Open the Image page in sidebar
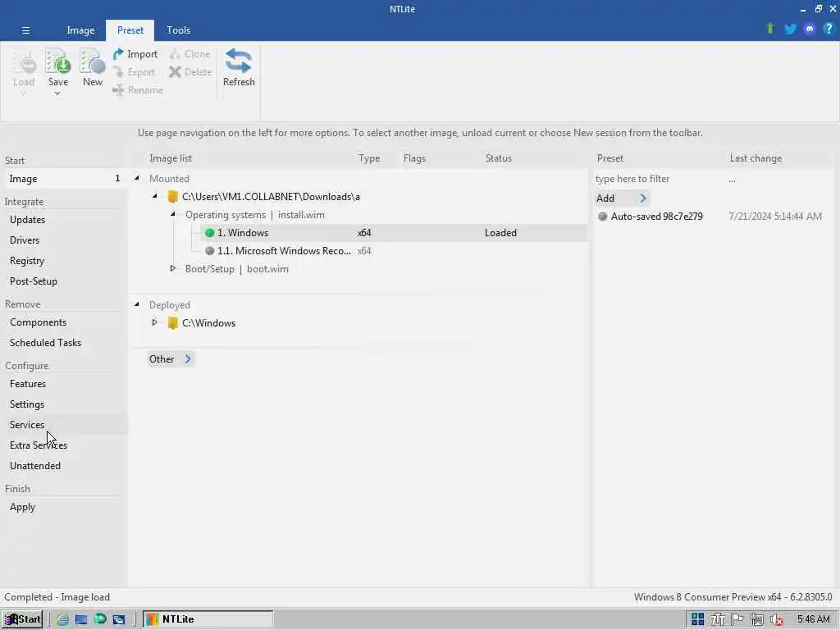 pyautogui.click(x=64, y=179)
